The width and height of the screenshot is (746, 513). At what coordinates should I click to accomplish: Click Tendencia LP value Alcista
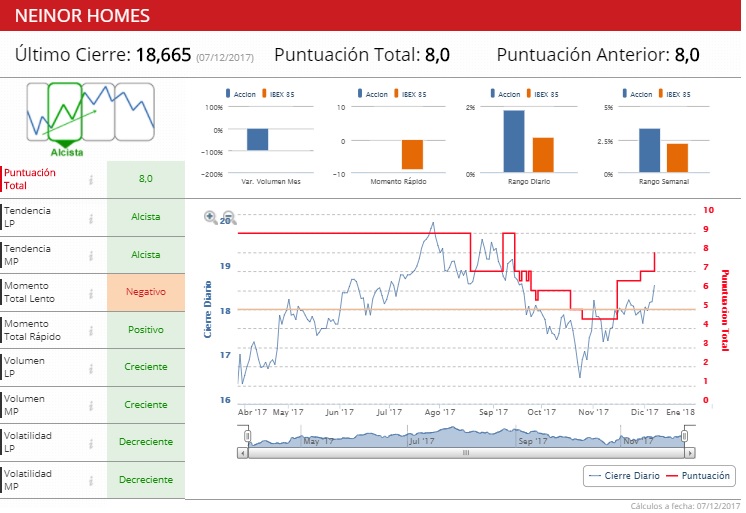tap(146, 217)
